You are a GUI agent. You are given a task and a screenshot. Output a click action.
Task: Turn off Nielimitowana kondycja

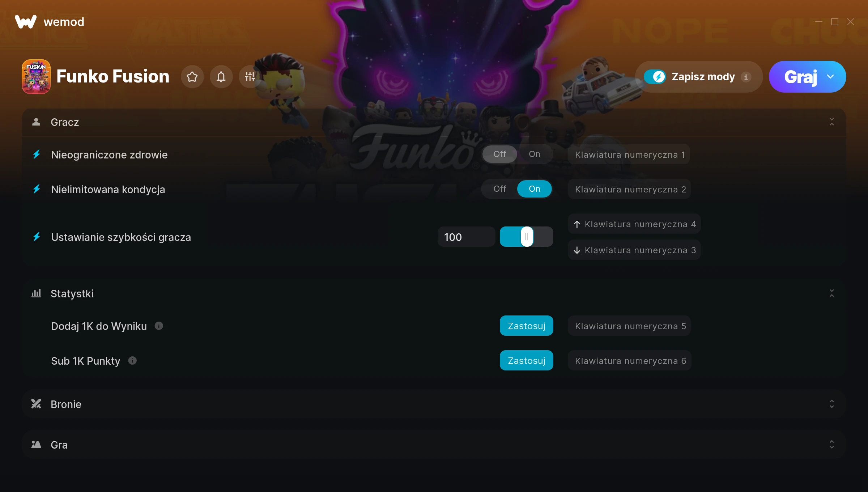[x=499, y=189]
